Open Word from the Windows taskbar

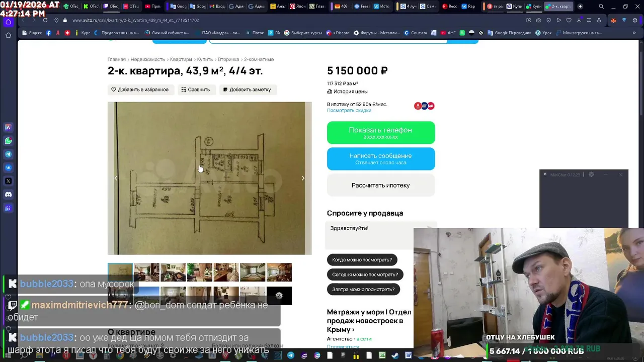(x=409, y=355)
